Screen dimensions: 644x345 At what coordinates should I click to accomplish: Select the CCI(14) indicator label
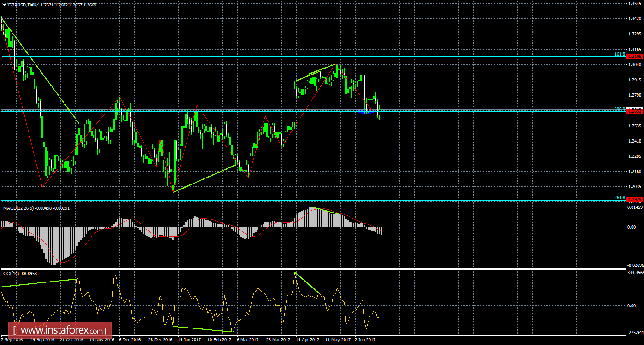(x=11, y=273)
